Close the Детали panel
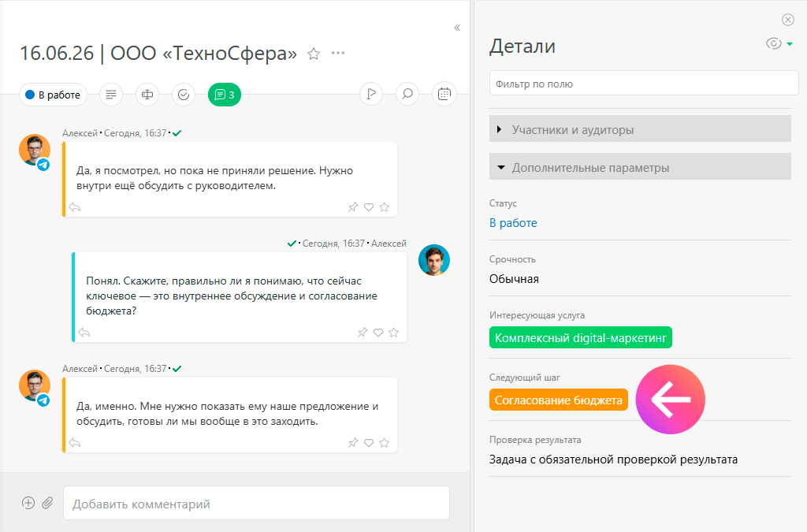The height and width of the screenshot is (532, 807). (788, 20)
